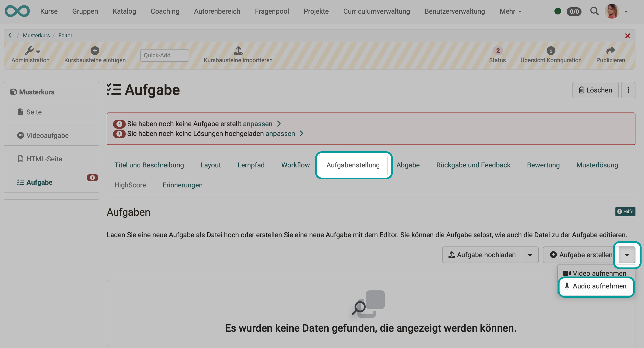Click the breadcrumb back arrow
The width and height of the screenshot is (644, 348).
[x=10, y=35]
